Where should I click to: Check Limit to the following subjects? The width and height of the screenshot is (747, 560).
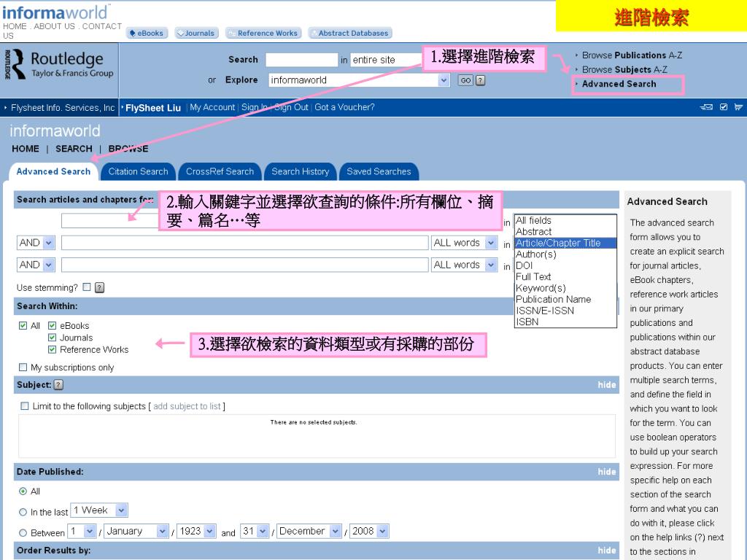pos(25,405)
